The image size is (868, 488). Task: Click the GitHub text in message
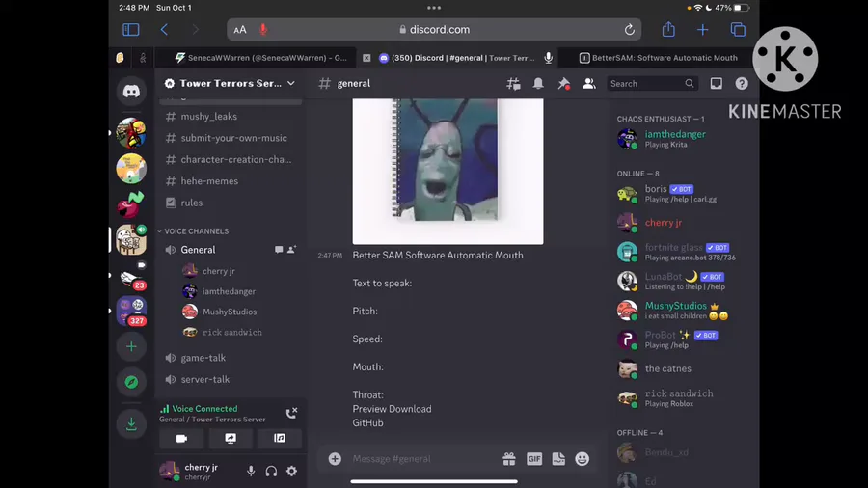367,422
